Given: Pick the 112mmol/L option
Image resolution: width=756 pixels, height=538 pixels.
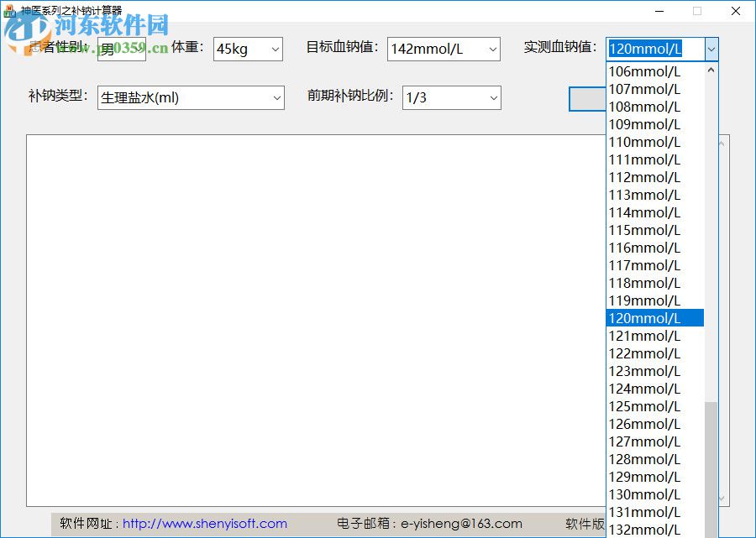Looking at the screenshot, I should coord(654,177).
